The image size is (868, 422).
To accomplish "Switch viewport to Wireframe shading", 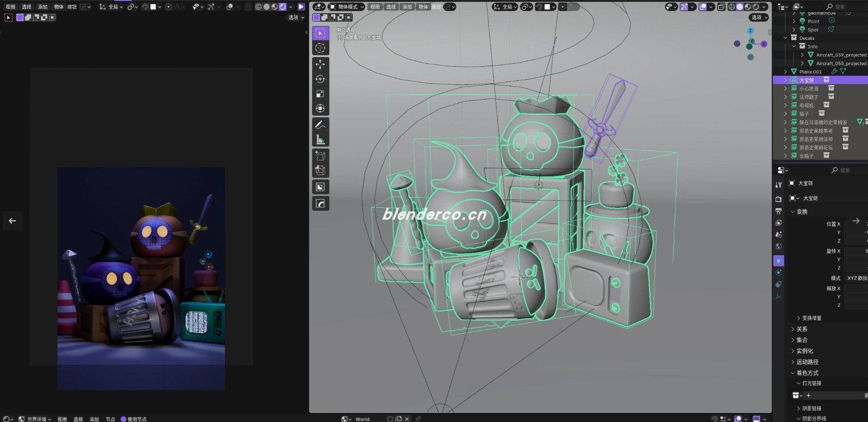I will point(732,7).
